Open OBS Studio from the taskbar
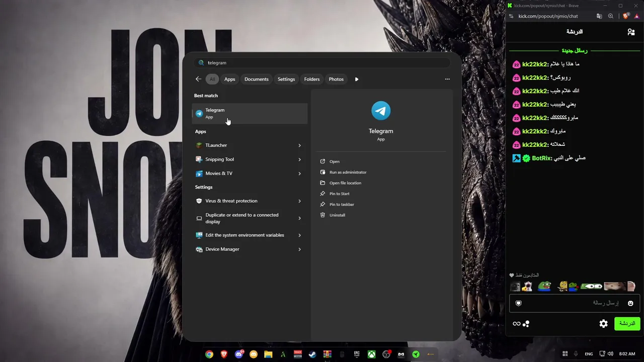This screenshot has height=362, width=644. [x=386, y=354]
